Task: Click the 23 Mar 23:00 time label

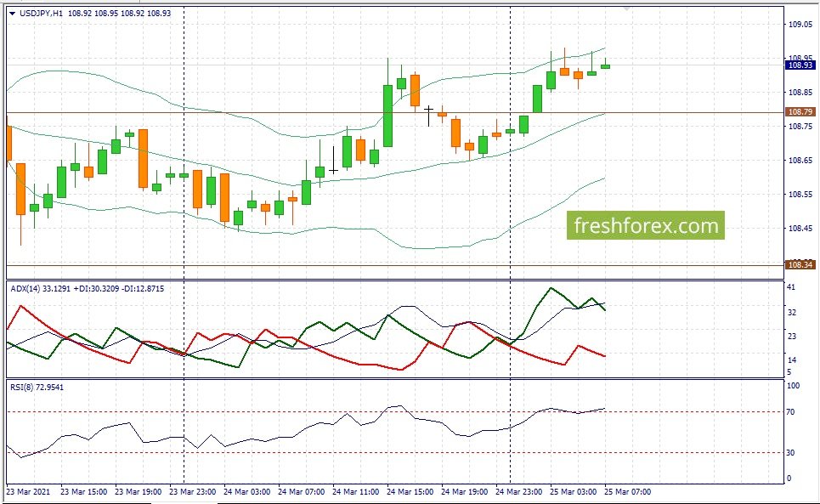Action: pos(192,492)
